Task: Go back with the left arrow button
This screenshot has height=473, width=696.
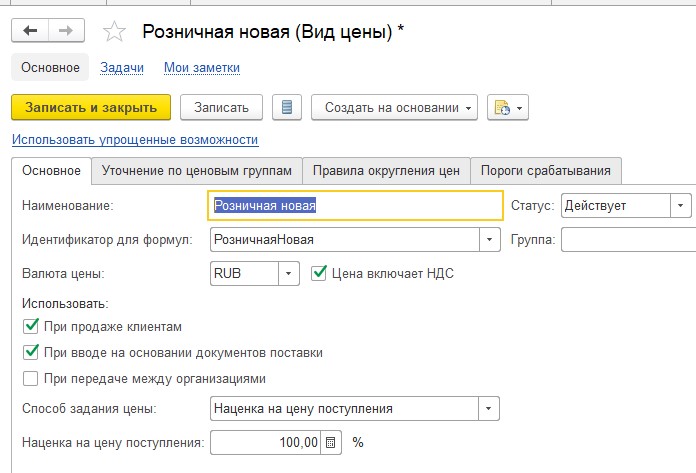Action: pos(30,31)
